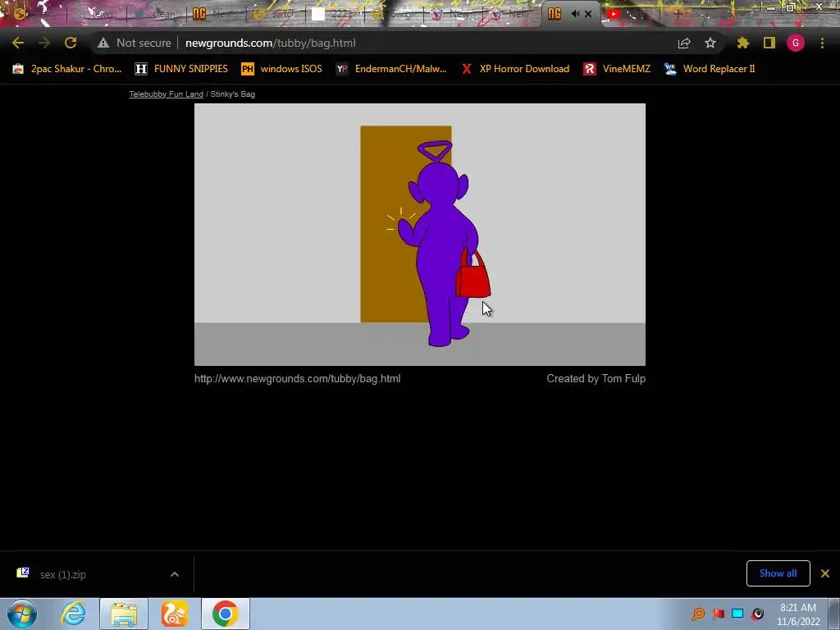The height and width of the screenshot is (630, 840).
Task: Open a new browser tab
Action: (678, 14)
